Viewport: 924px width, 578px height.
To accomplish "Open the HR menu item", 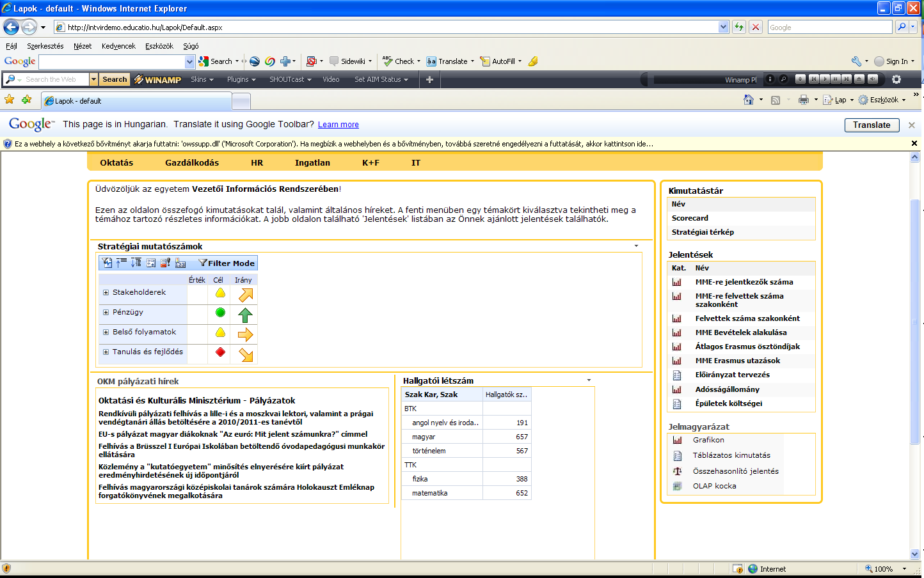I will click(x=257, y=162).
